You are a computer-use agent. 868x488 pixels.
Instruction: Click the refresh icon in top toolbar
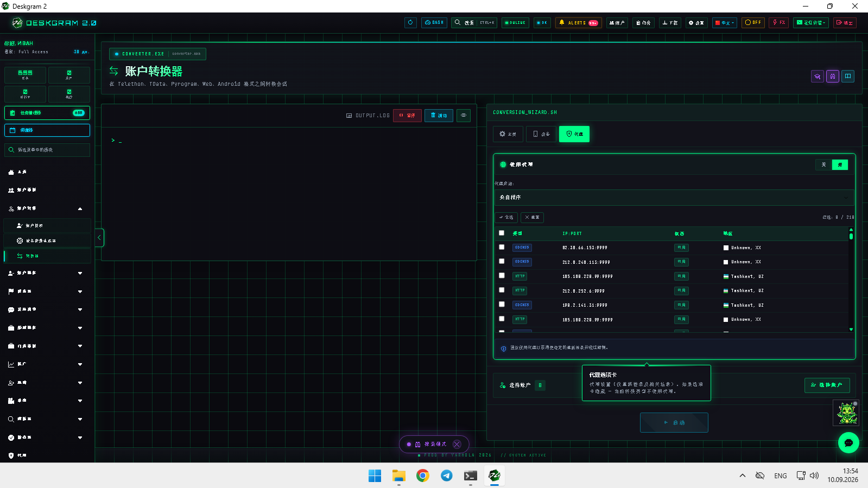coord(410,23)
